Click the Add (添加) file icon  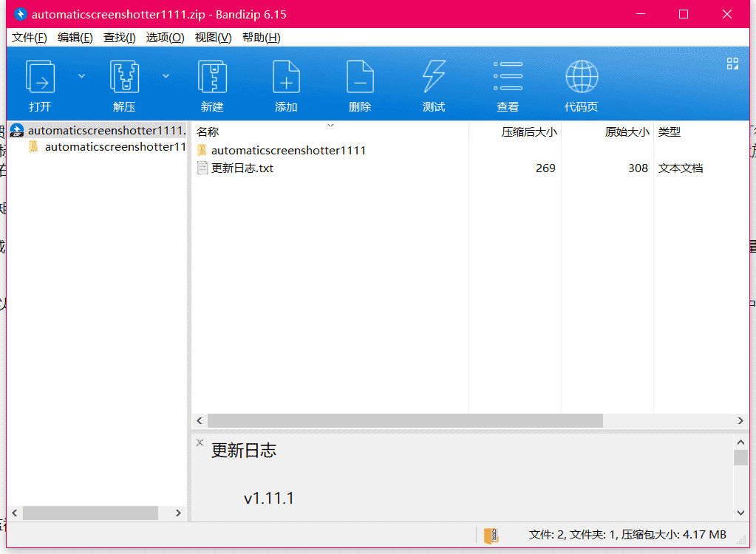pos(287,77)
